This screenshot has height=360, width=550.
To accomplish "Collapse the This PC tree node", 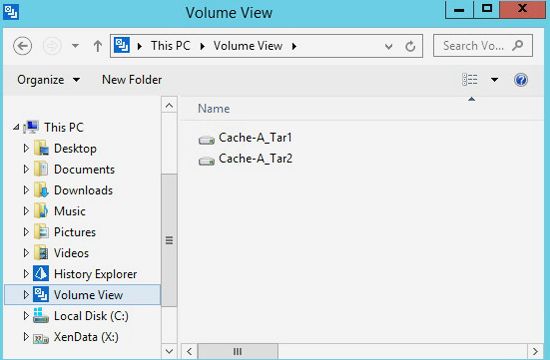I will tap(16, 127).
